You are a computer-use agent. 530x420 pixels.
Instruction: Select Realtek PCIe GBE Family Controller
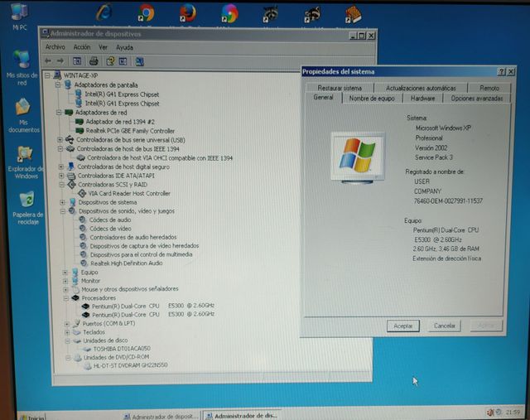click(x=130, y=131)
